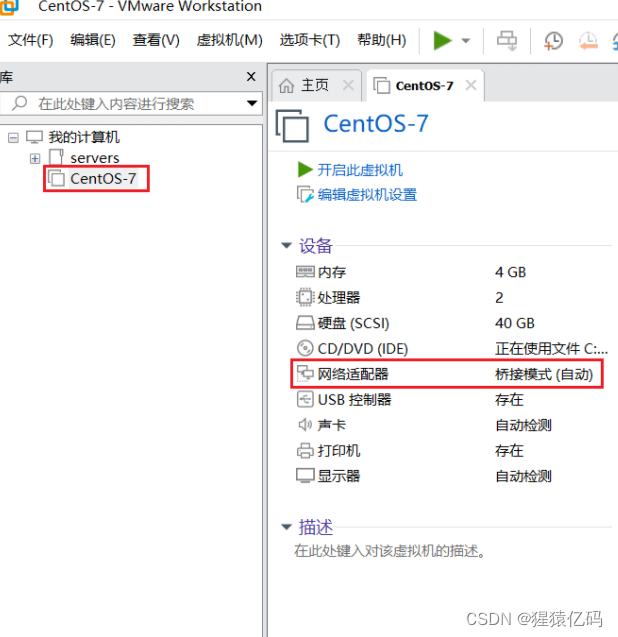Expand the servers folder node

click(35, 158)
